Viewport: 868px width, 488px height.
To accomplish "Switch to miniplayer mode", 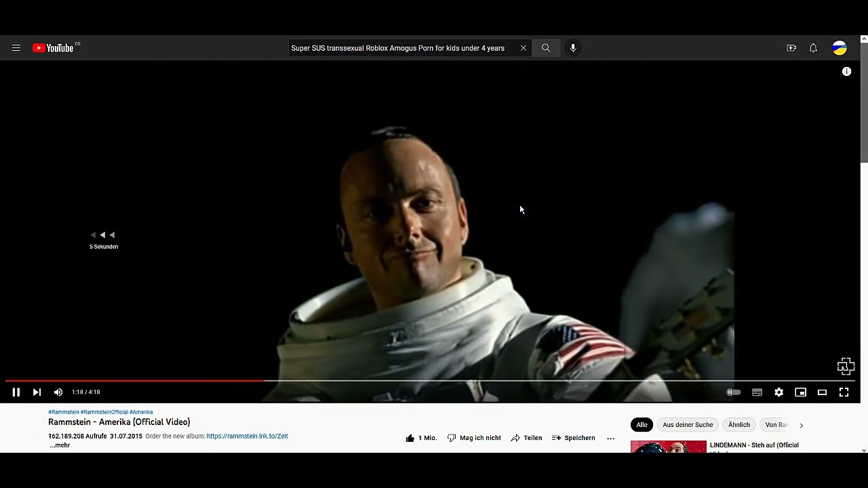I will [x=801, y=392].
